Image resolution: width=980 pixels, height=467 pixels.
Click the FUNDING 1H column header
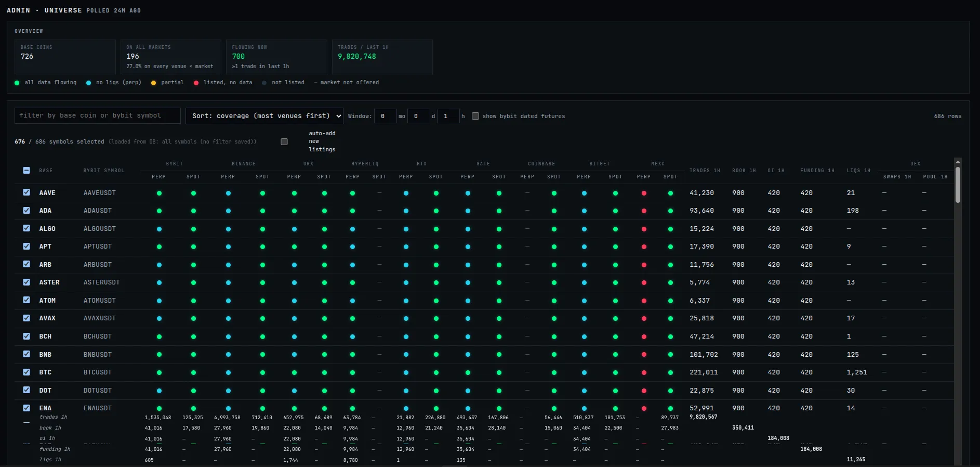click(x=817, y=171)
